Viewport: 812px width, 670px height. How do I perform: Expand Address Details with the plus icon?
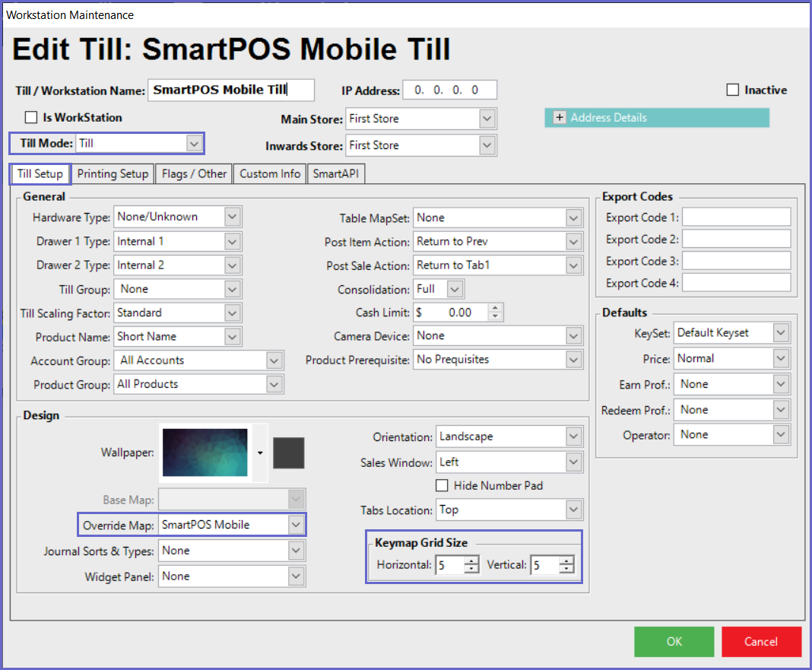pyautogui.click(x=560, y=118)
